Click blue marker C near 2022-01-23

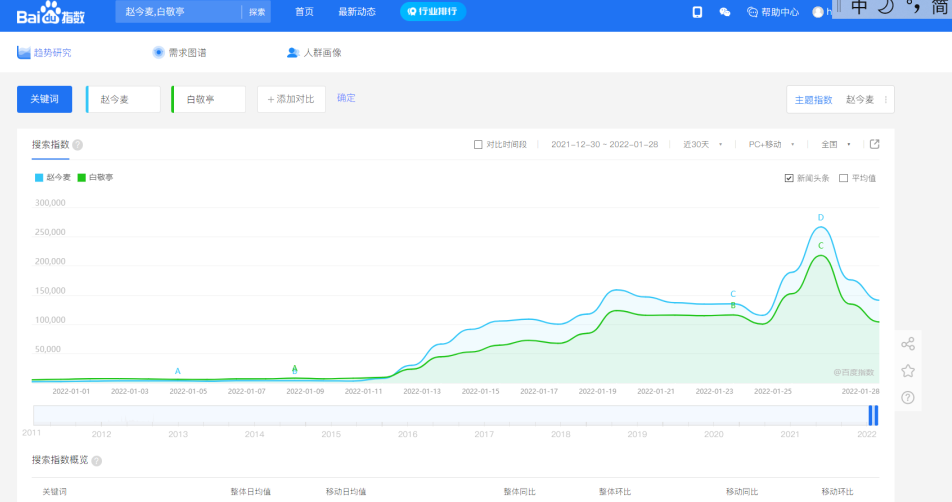(x=733, y=294)
